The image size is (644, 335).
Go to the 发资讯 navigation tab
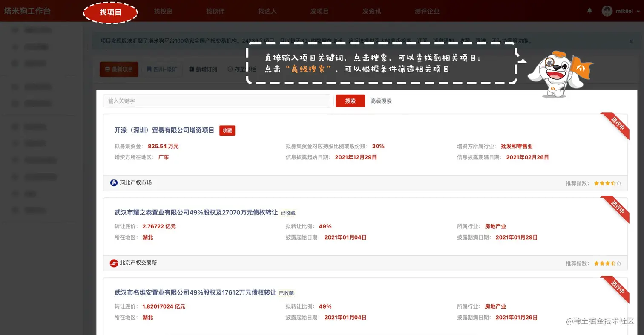click(371, 12)
